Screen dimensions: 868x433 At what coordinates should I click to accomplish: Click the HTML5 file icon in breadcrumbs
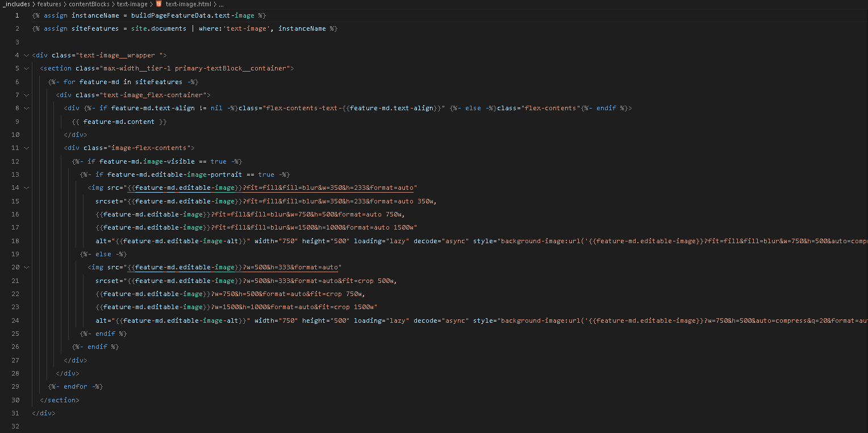point(158,4)
